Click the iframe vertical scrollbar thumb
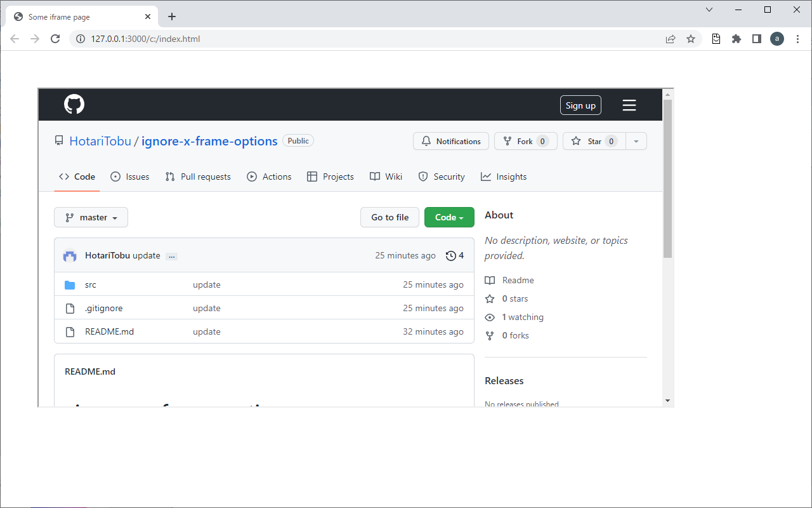Image resolution: width=812 pixels, height=508 pixels. pos(667,178)
